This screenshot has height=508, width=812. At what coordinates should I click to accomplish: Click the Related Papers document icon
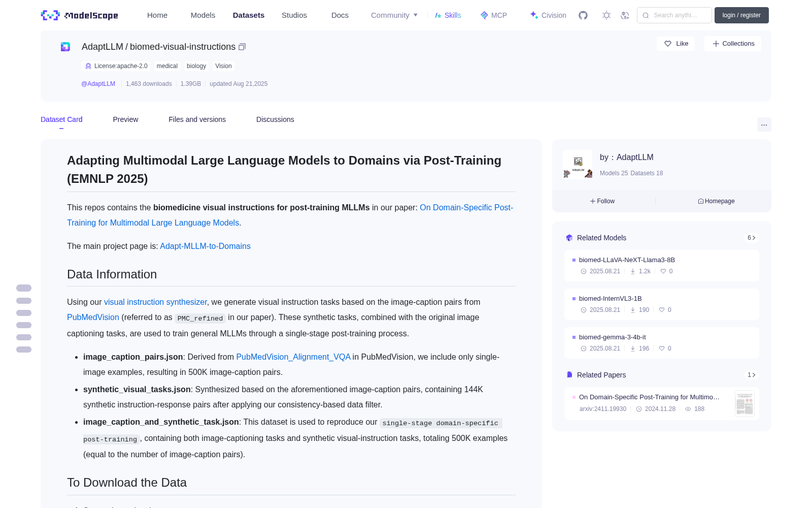[569, 375]
